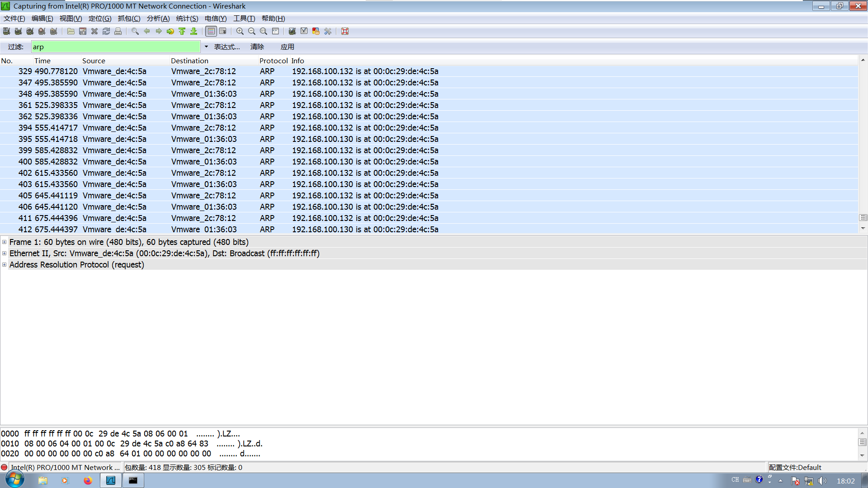
Task: Expand the Frame 1 tree node
Action: coord(5,242)
